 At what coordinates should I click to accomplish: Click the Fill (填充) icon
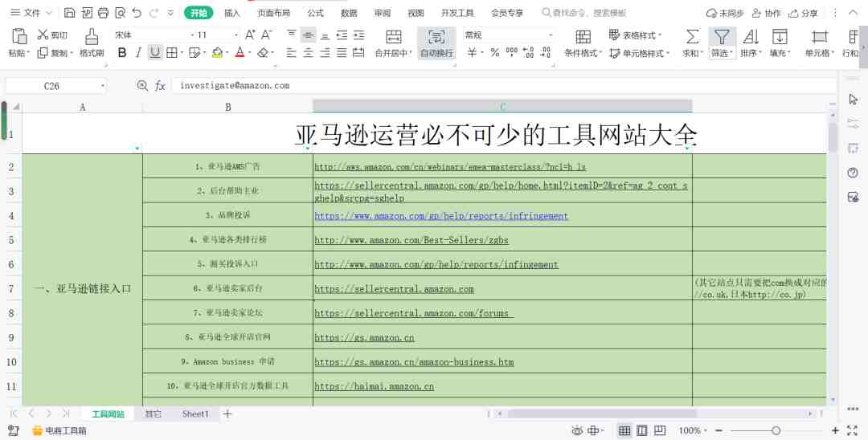pyautogui.click(x=780, y=36)
